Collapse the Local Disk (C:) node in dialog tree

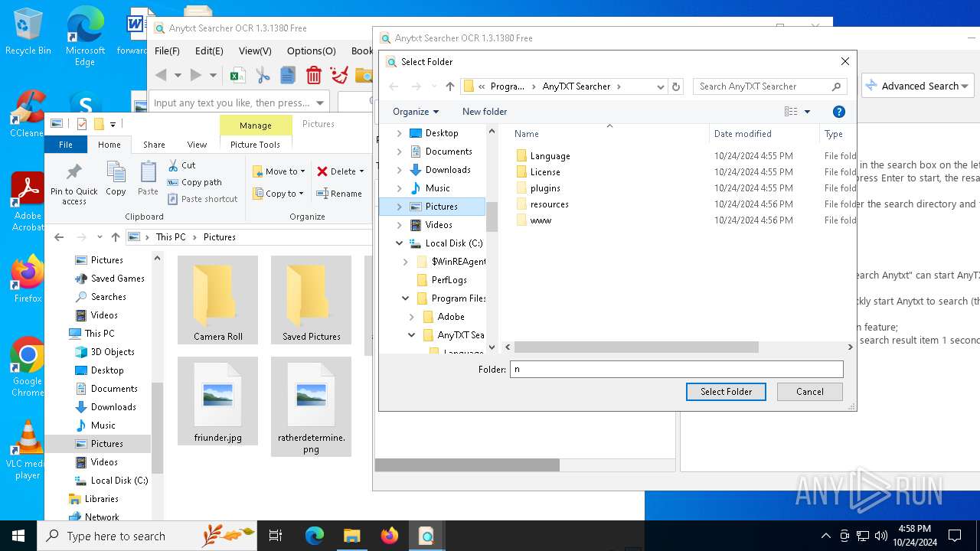(399, 243)
